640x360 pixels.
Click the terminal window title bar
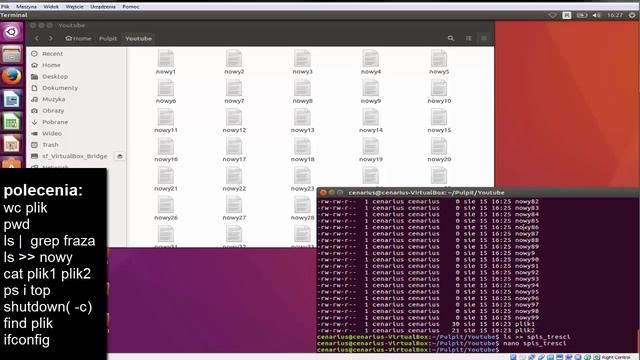(x=478, y=192)
